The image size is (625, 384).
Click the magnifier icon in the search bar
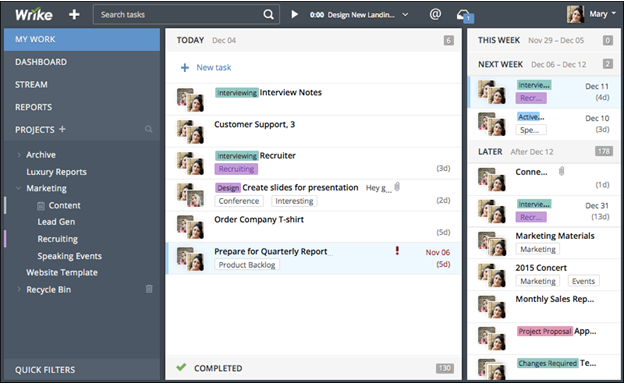click(269, 15)
